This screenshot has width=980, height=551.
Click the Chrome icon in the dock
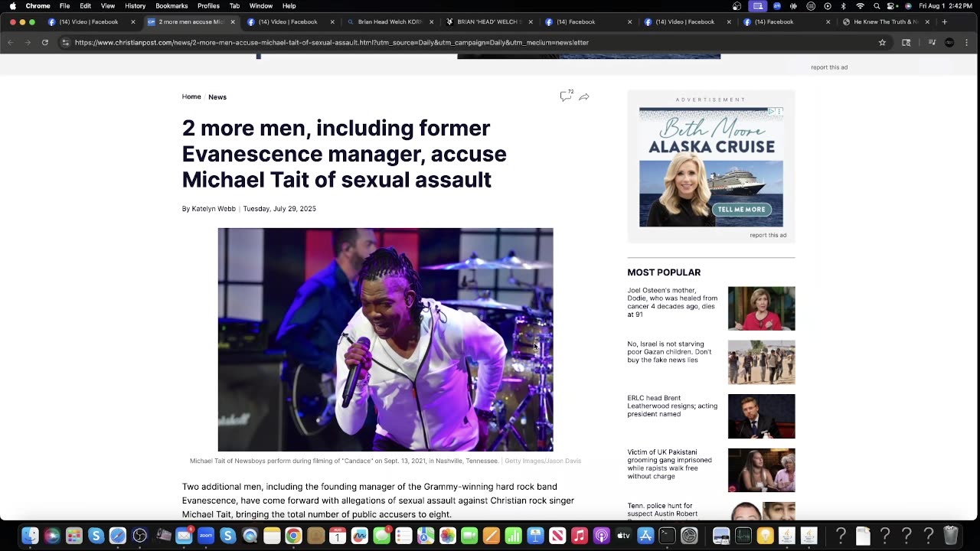[293, 536]
